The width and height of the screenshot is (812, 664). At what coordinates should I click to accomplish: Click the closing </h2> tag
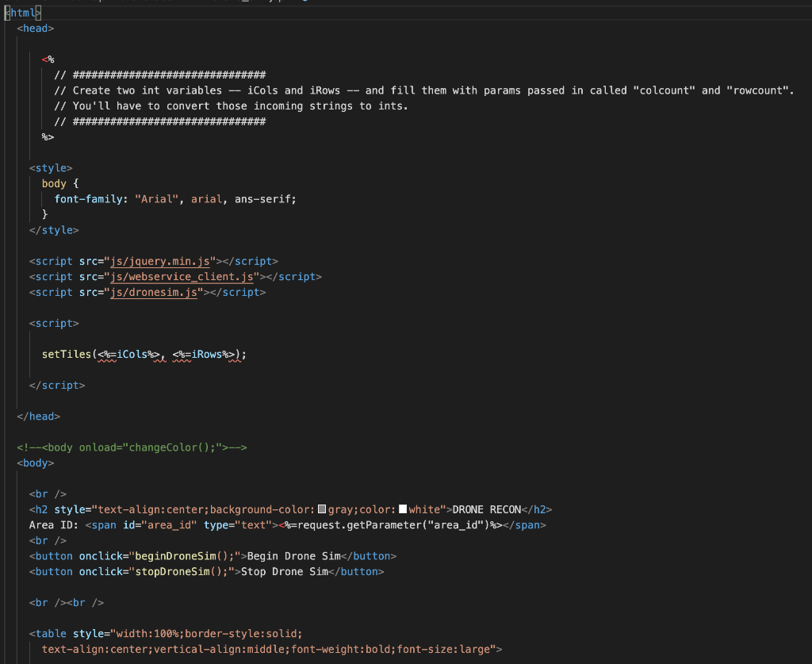pos(537,509)
